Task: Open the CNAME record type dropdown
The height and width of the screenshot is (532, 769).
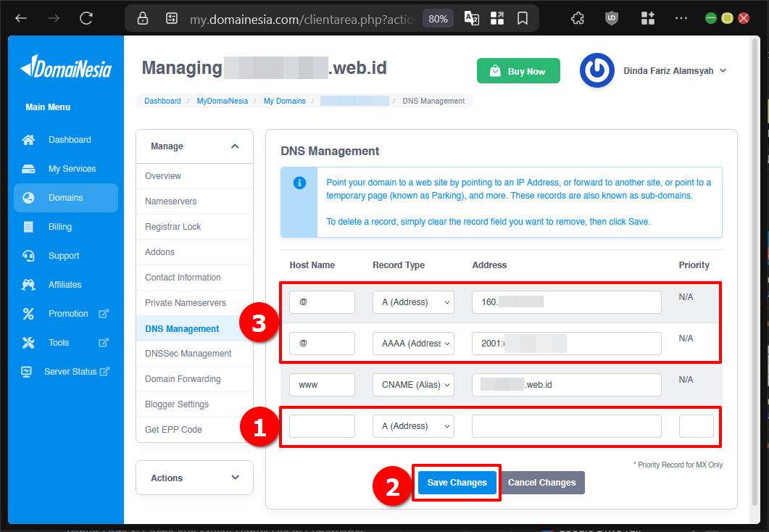Action: click(413, 384)
